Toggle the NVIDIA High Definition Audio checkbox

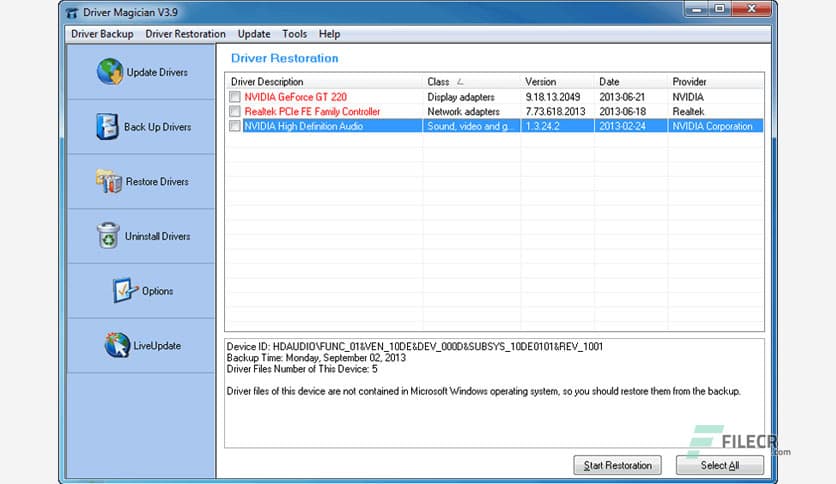tap(235, 127)
